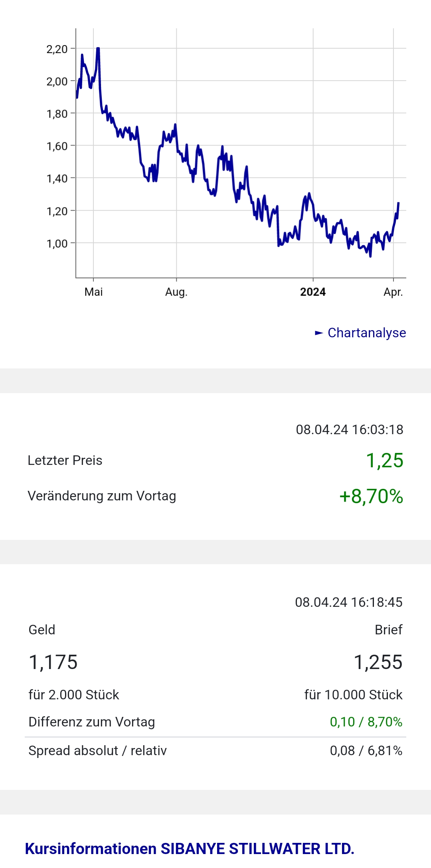Click the arrow icon beside Chartanalyse

(x=319, y=333)
